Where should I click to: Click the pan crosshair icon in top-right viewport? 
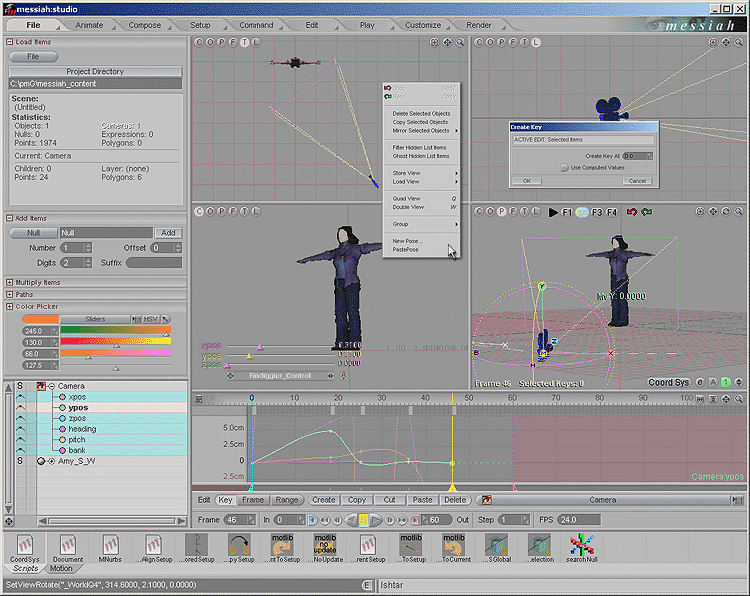(726, 42)
